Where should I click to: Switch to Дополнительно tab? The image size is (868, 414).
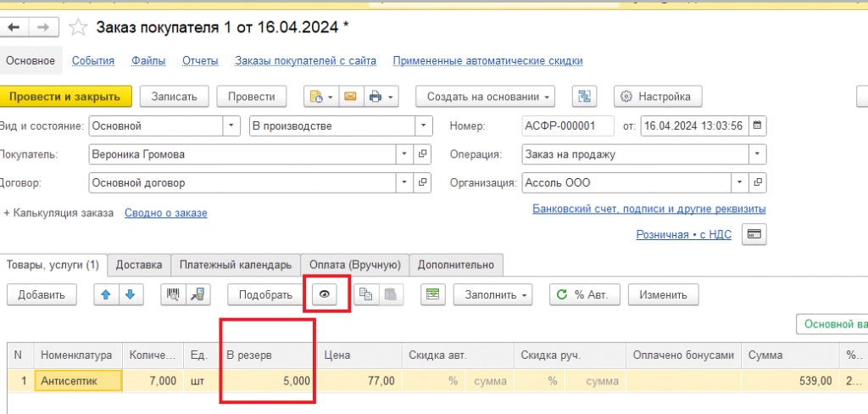pyautogui.click(x=455, y=265)
